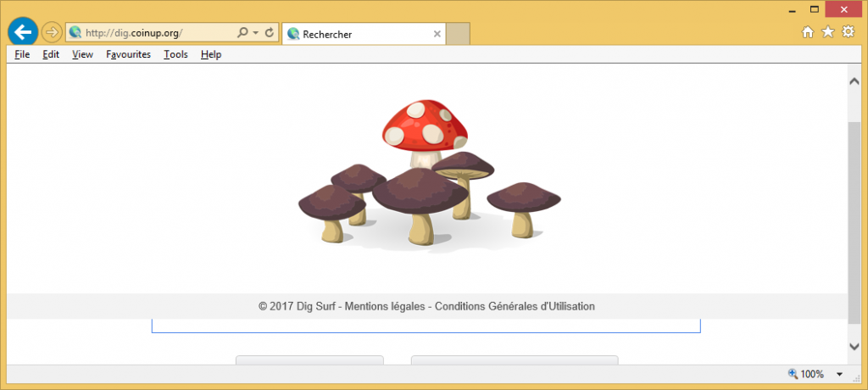Click the scrollbar down arrow
868x390 pixels.
pyautogui.click(x=854, y=347)
